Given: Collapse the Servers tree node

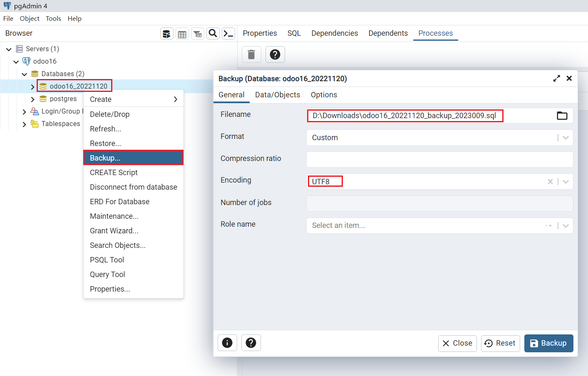Looking at the screenshot, I should [9, 49].
